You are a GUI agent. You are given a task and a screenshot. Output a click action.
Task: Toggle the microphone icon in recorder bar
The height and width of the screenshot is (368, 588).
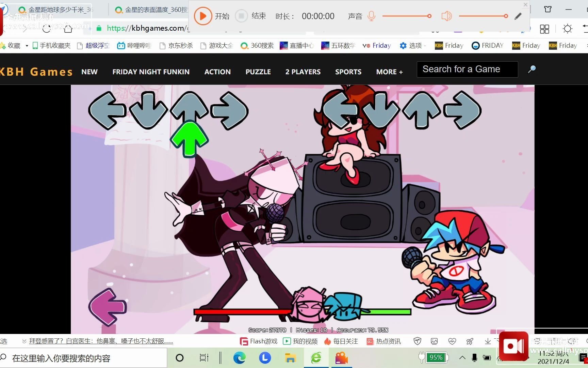pos(371,16)
